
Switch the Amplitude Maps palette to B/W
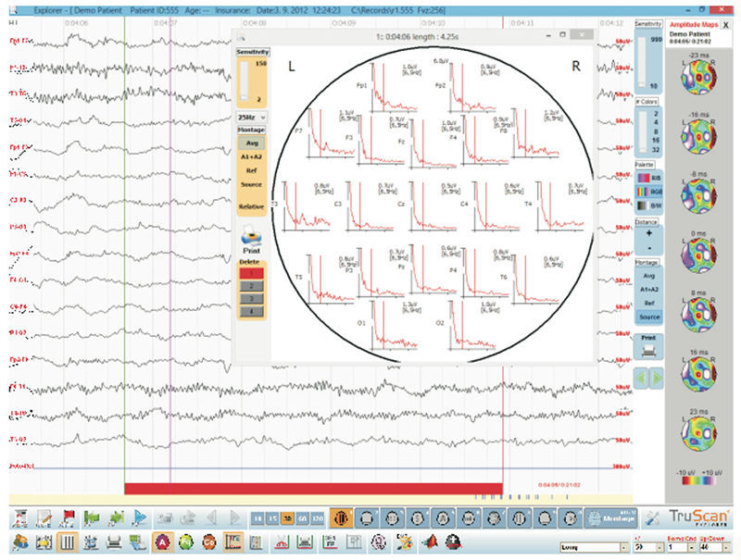pyautogui.click(x=647, y=204)
